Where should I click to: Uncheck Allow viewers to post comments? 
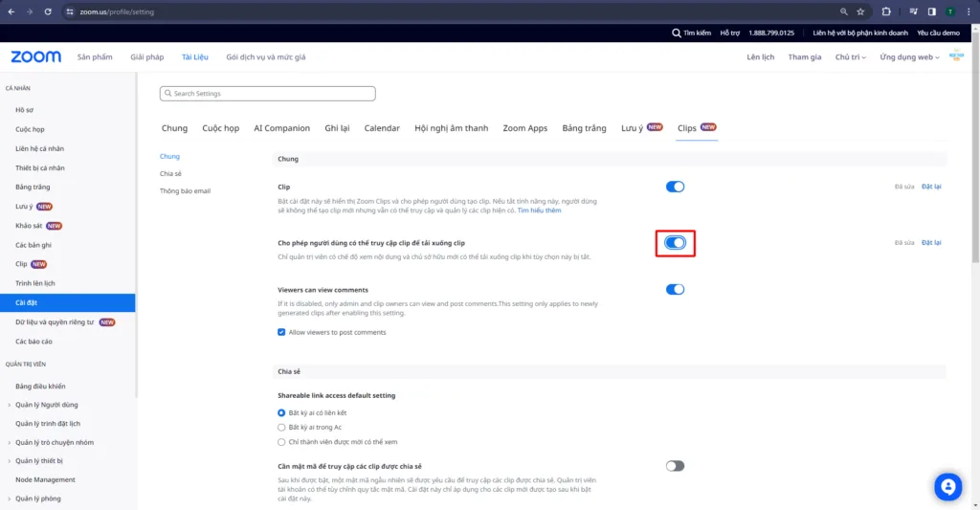point(281,332)
